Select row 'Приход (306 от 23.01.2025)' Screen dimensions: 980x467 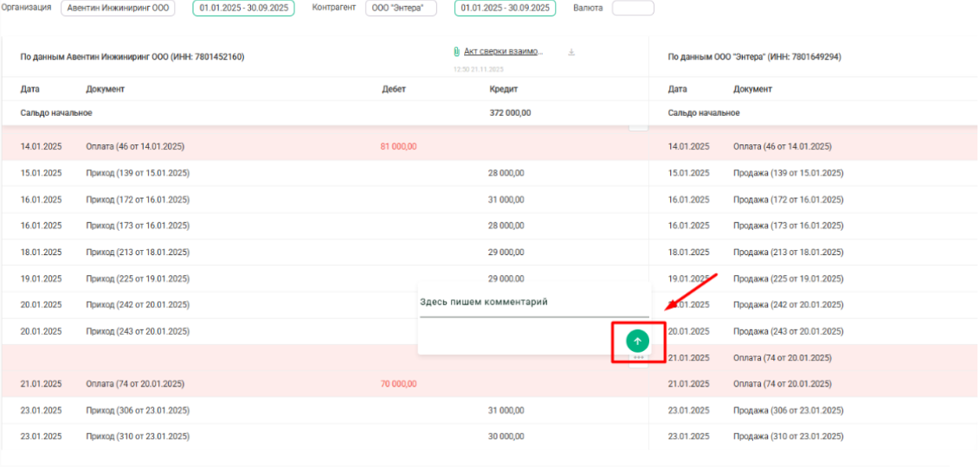pos(138,411)
